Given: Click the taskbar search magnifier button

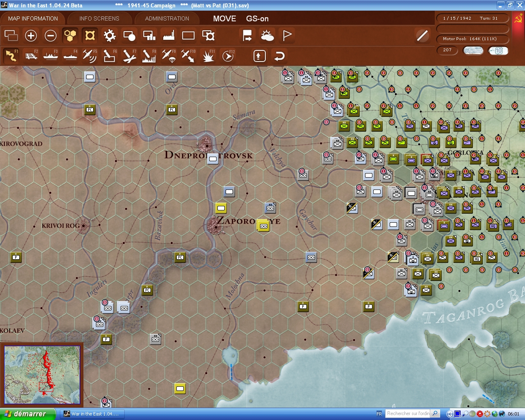Looking at the screenshot, I should coord(436,413).
